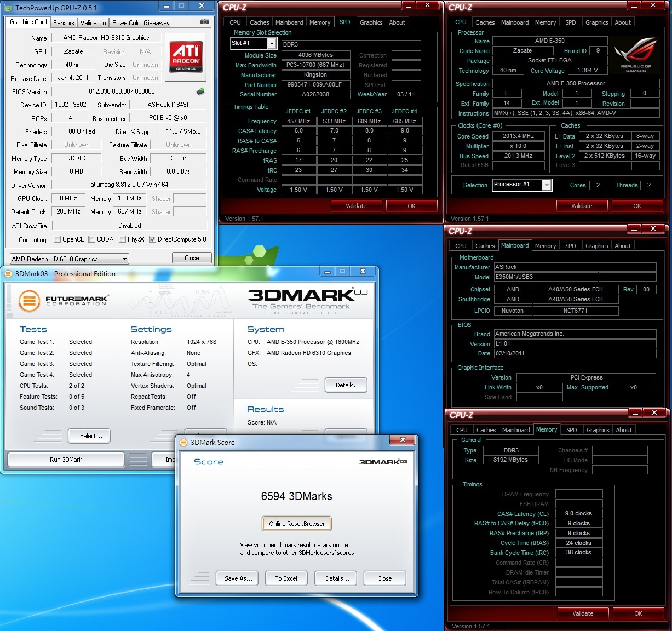Click the LPCIO value NCT6771
The width and height of the screenshot is (672, 631).
pyautogui.click(x=575, y=311)
